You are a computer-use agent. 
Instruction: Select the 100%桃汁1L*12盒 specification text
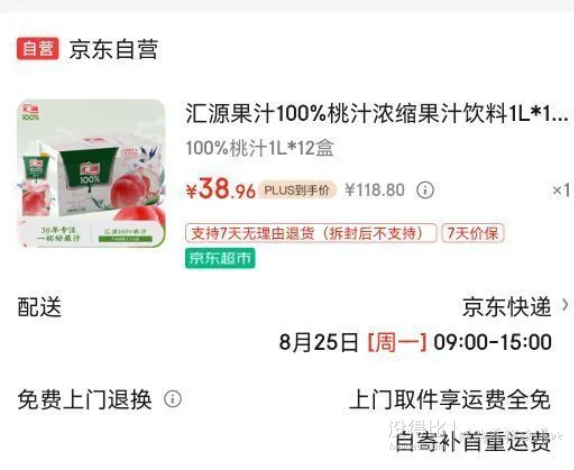pyautogui.click(x=260, y=148)
